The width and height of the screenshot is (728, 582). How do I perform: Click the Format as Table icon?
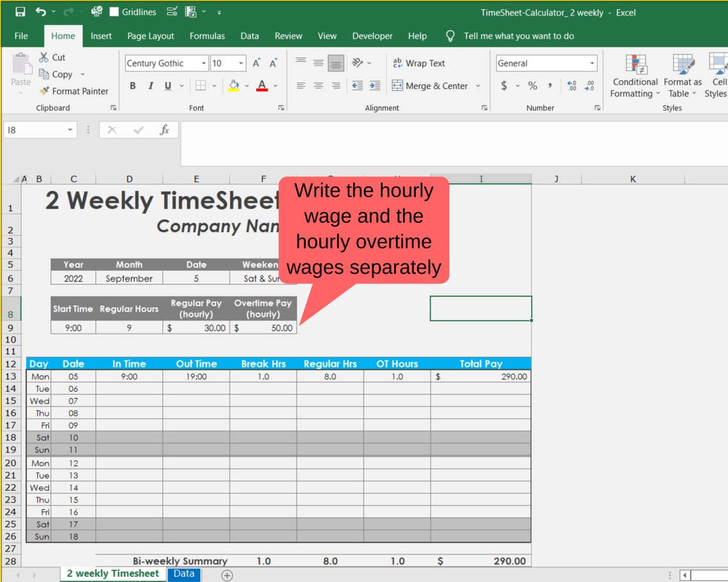coord(682,76)
